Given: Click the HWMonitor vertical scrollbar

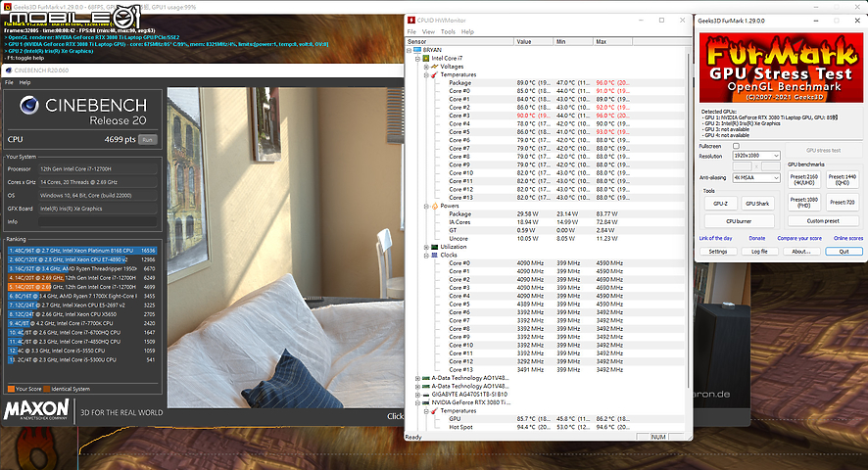Looking at the screenshot, I should pyautogui.click(x=689, y=238).
